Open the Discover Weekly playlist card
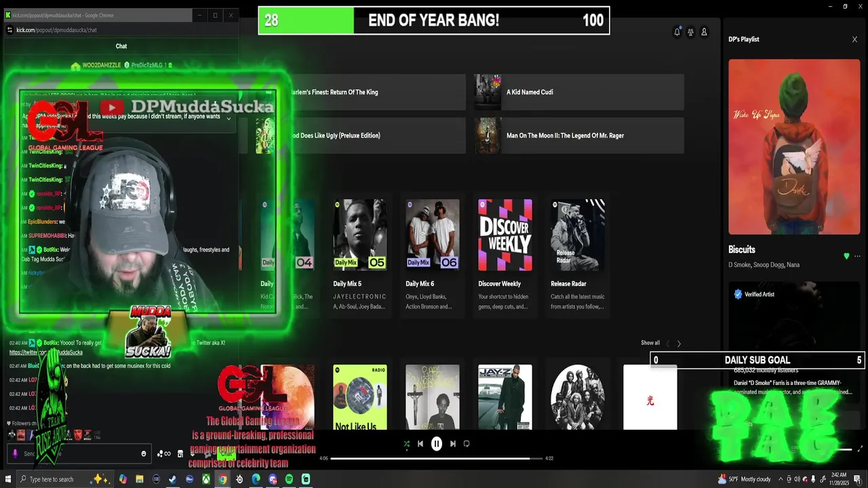This screenshot has height=488, width=868. (x=505, y=256)
